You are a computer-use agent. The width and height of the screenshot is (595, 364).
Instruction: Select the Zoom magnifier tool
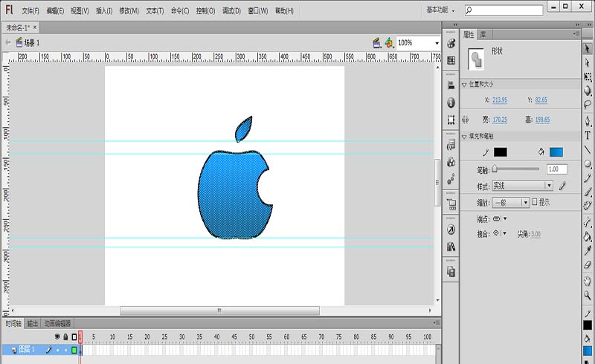point(587,295)
